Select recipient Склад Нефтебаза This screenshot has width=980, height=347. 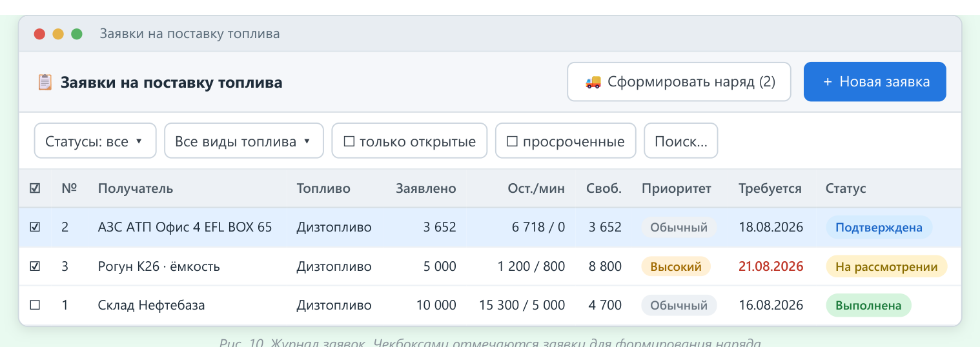151,305
